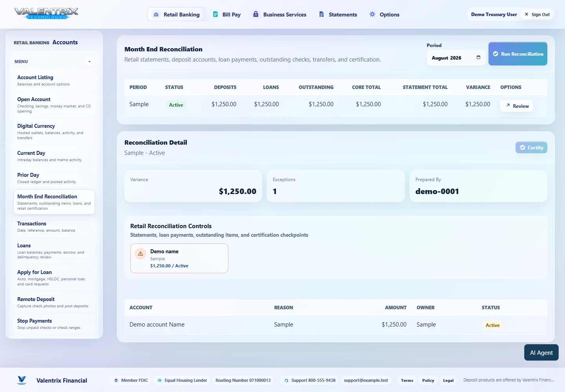The width and height of the screenshot is (565, 392).
Task: Open the Legal link in the footer
Action: 448,380
